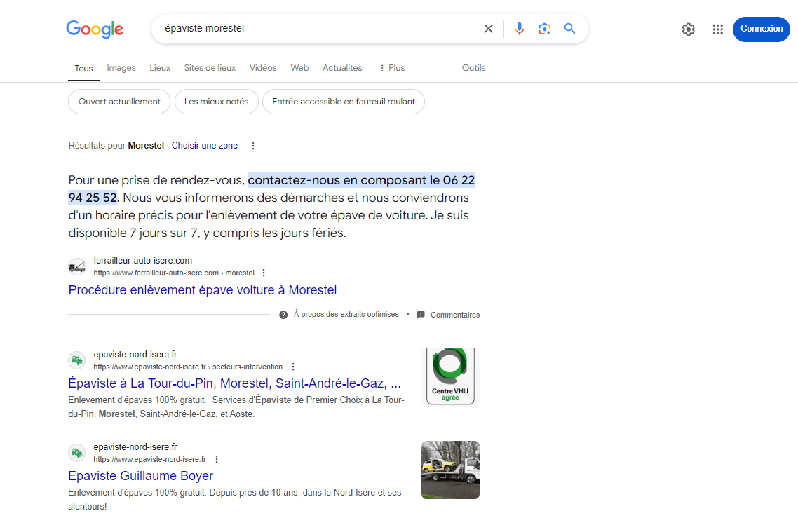Viewport: 798px width, 532px height.
Task: Expand the Plus menu
Action: point(393,68)
